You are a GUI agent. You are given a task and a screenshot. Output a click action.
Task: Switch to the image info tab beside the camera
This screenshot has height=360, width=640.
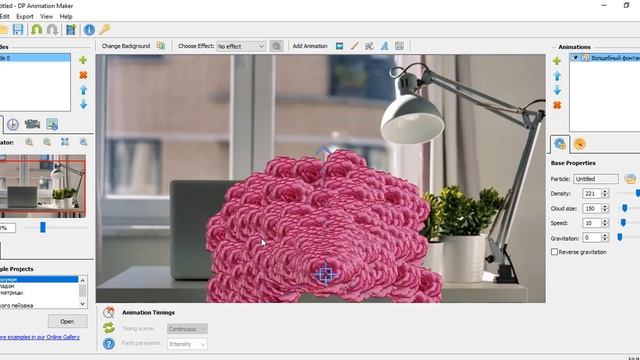tap(52, 124)
